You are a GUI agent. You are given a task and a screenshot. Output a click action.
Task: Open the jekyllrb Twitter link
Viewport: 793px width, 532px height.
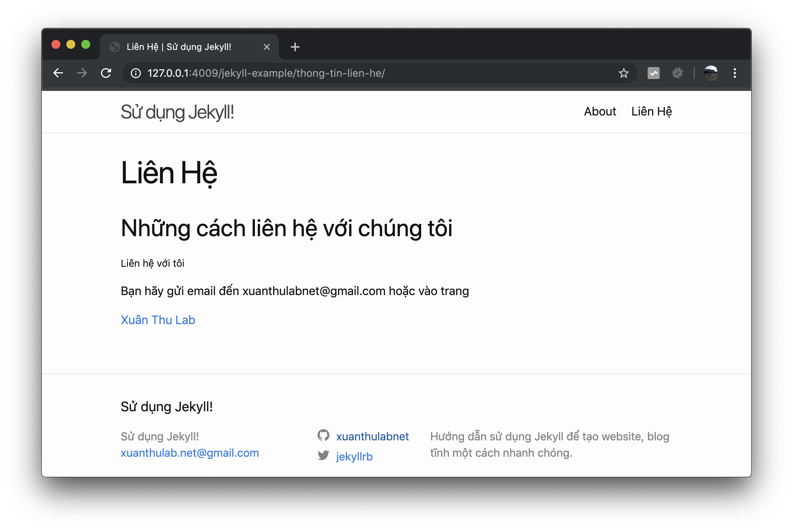[x=354, y=456]
